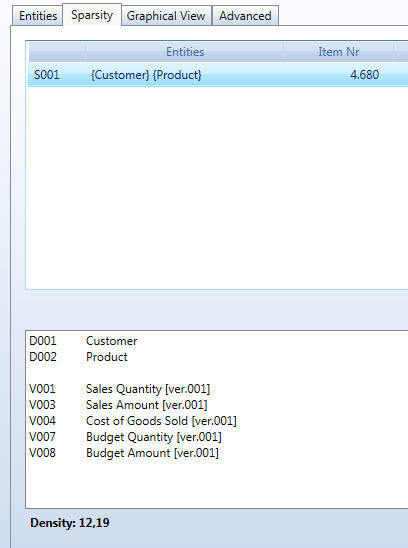
Task: Select V001 Sales Quantity entry
Action: pyautogui.click(x=120, y=389)
